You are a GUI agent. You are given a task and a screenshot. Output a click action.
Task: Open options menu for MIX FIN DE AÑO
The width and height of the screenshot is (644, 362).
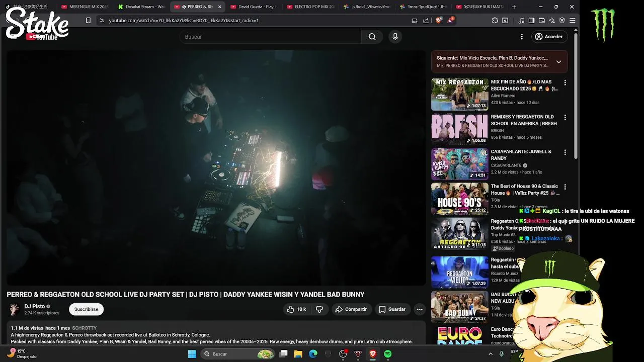[x=565, y=82]
